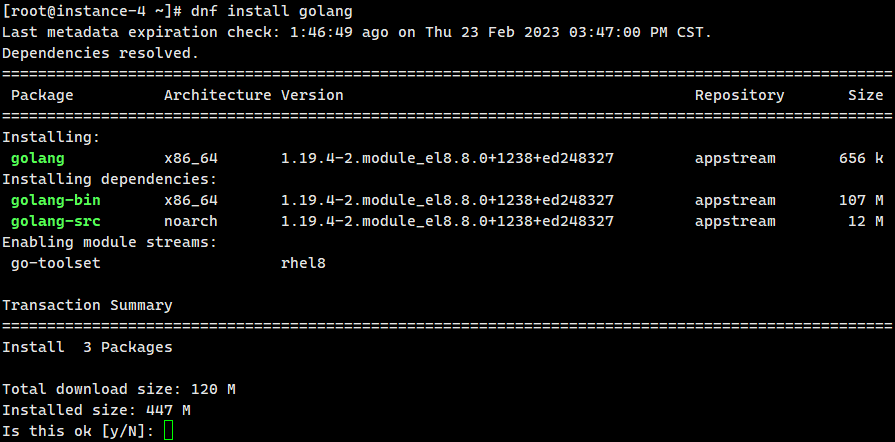The height and width of the screenshot is (442, 895).
Task: Click the rhel8 stream value
Action: click(x=303, y=263)
